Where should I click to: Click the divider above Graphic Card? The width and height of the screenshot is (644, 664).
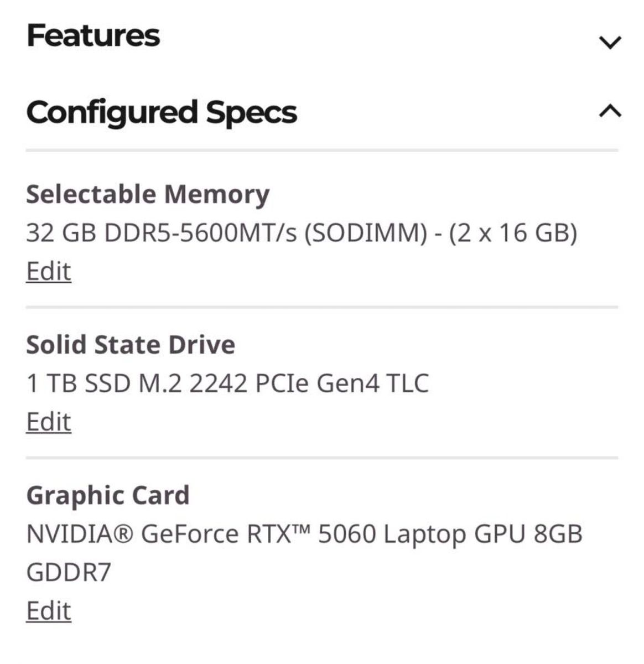(x=322, y=458)
